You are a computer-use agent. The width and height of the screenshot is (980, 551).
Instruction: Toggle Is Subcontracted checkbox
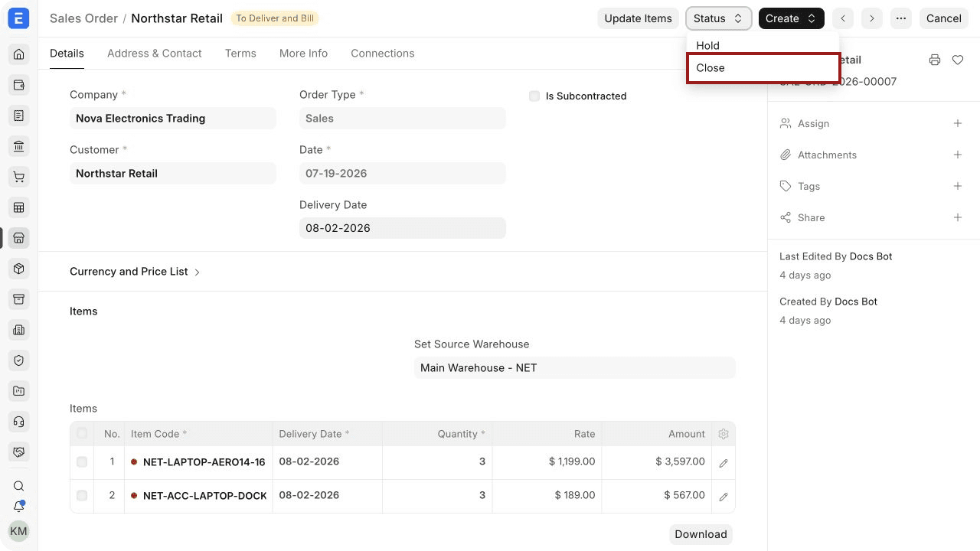534,96
